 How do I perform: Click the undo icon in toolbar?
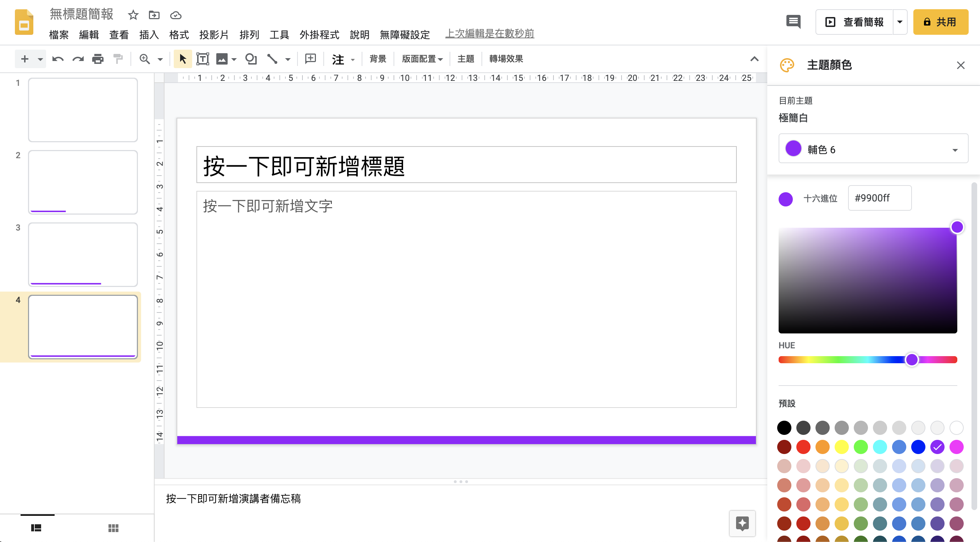pyautogui.click(x=58, y=59)
